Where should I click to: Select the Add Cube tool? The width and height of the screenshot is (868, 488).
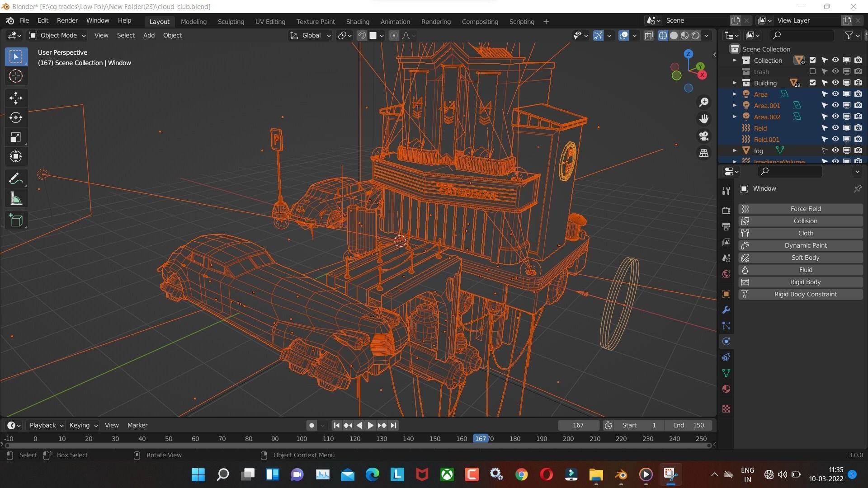16,221
